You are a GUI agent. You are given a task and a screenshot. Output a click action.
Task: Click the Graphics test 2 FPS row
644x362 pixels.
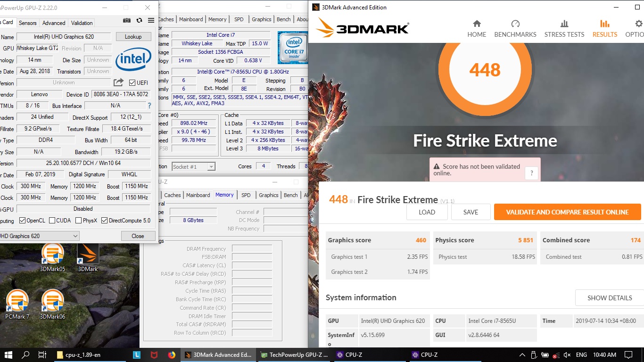[379, 271]
